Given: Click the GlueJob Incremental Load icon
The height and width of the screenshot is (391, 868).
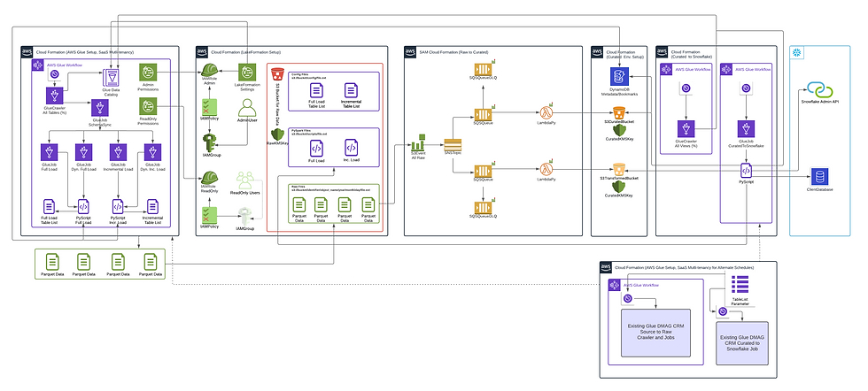Looking at the screenshot, I should pyautogui.click(x=118, y=153).
